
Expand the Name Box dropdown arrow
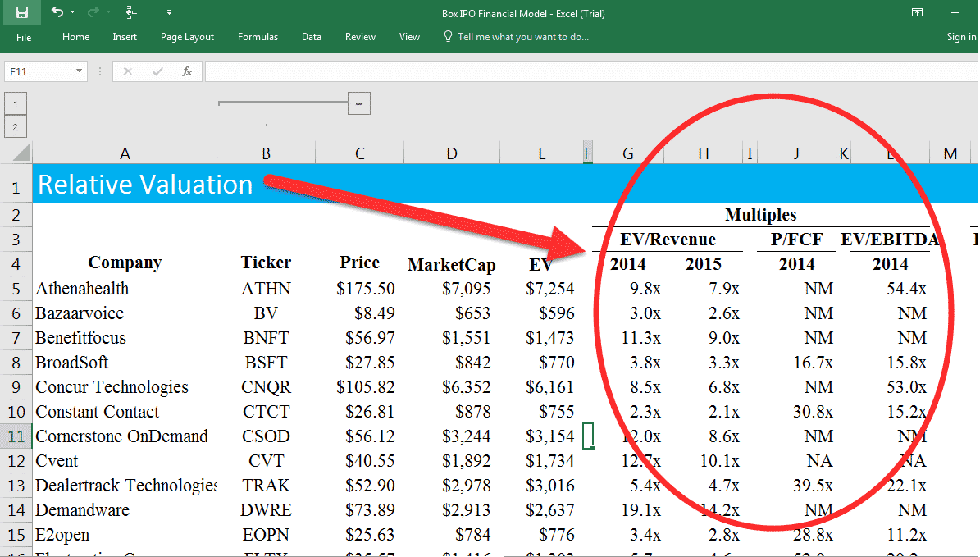click(x=79, y=71)
